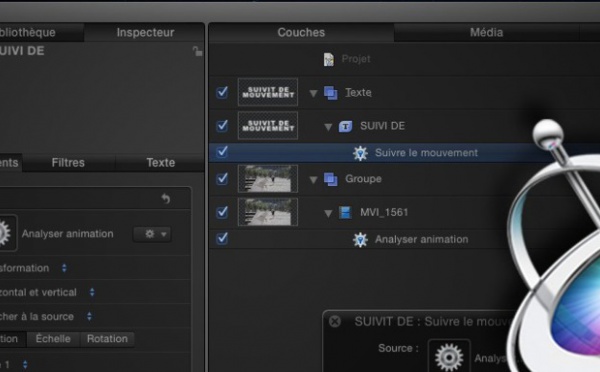Collapse the Groupe disclosure triangle

(313, 179)
